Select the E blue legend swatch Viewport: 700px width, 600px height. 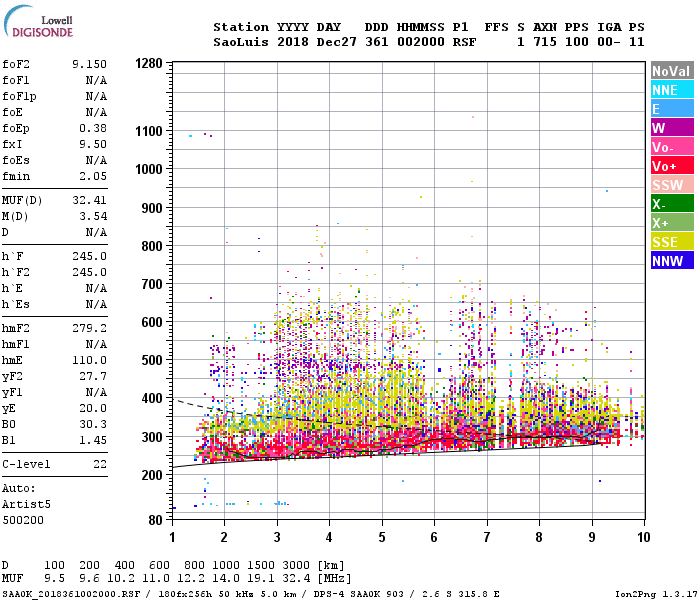[x=672, y=109]
